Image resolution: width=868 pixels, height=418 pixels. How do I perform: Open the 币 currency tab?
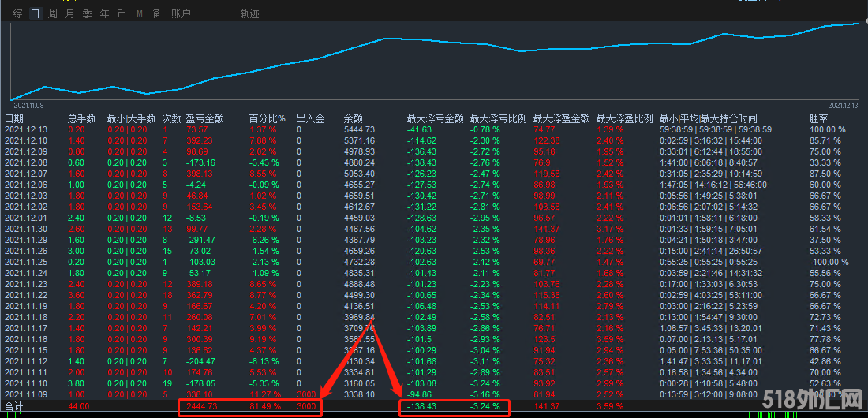[122, 13]
